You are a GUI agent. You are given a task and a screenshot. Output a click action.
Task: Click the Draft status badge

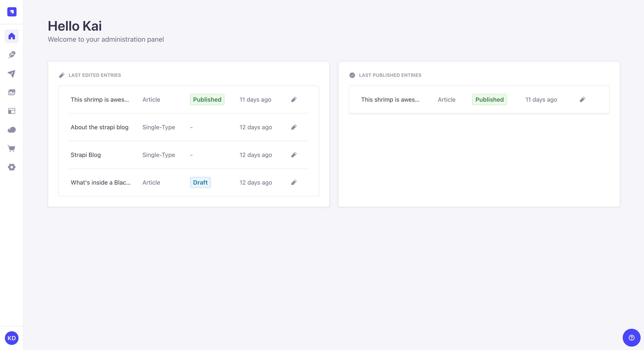[200, 182]
